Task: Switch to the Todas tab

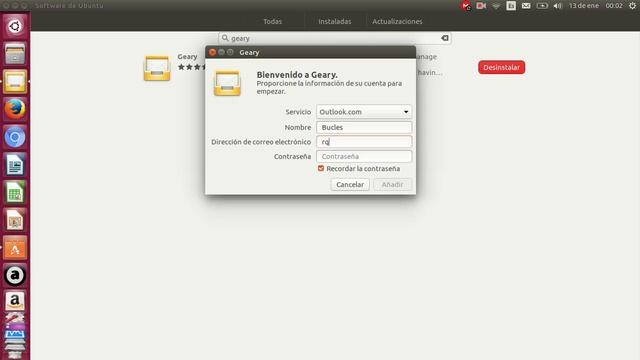Action: pyautogui.click(x=272, y=21)
